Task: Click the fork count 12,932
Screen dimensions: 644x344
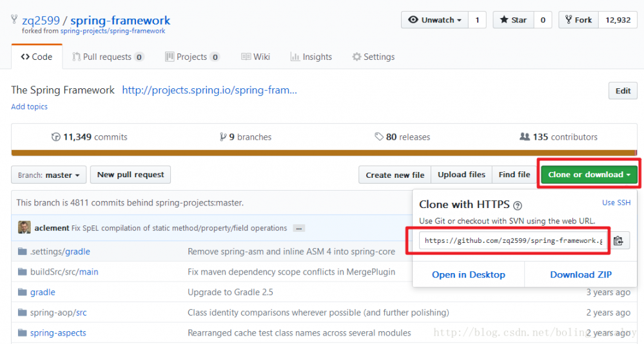Action: pyautogui.click(x=618, y=20)
